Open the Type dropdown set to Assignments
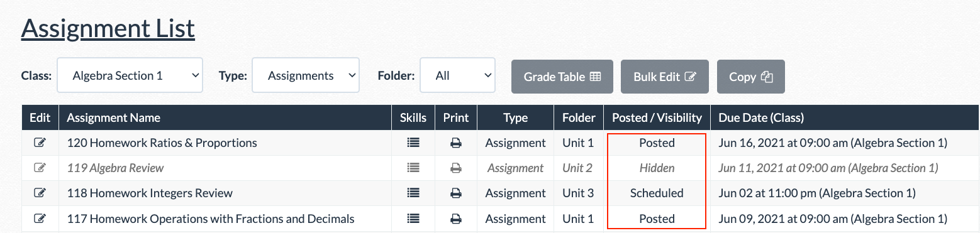 tap(306, 75)
